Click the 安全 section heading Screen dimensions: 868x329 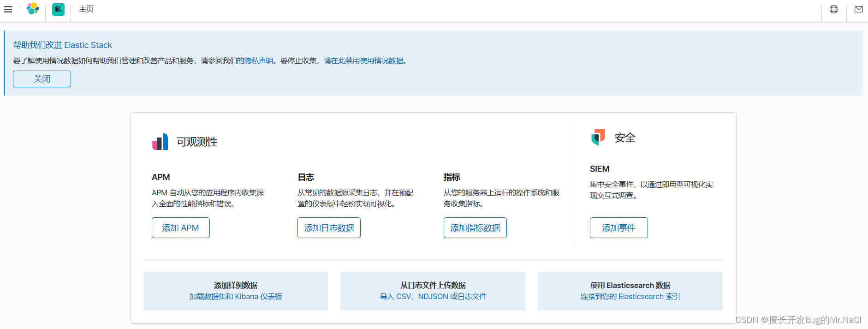coord(625,138)
